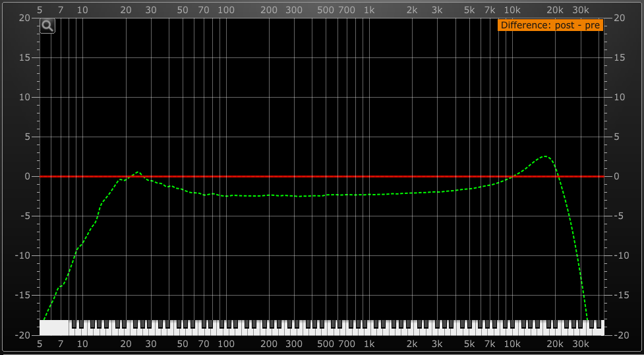Viewport: 644px width, 355px height.
Task: Click the piano key above the 200 Hz label
Action: coord(269,327)
